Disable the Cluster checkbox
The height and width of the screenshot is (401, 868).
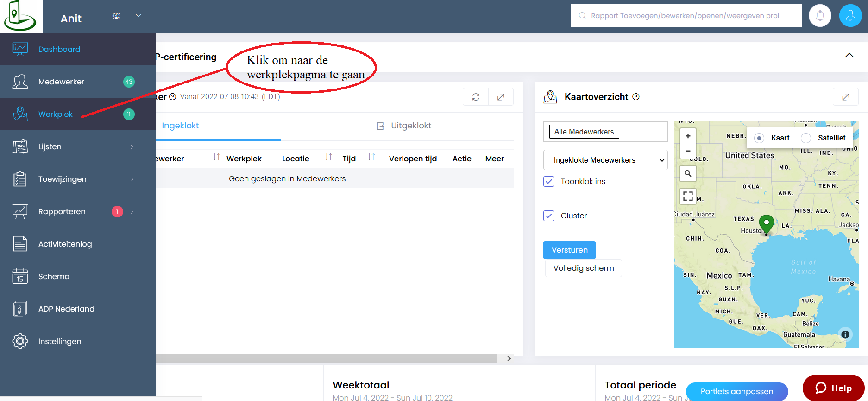click(x=549, y=216)
